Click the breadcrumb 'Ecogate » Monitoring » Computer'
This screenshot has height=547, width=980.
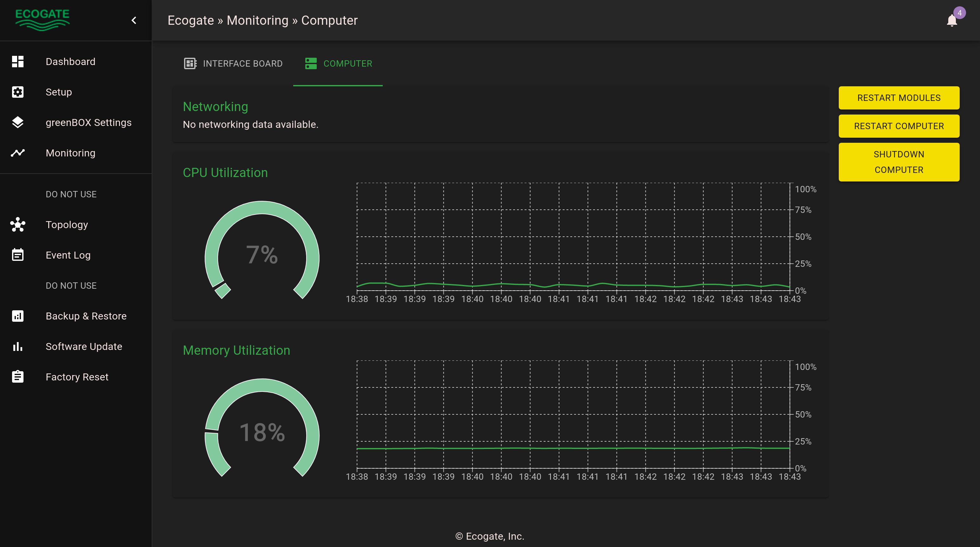[262, 20]
